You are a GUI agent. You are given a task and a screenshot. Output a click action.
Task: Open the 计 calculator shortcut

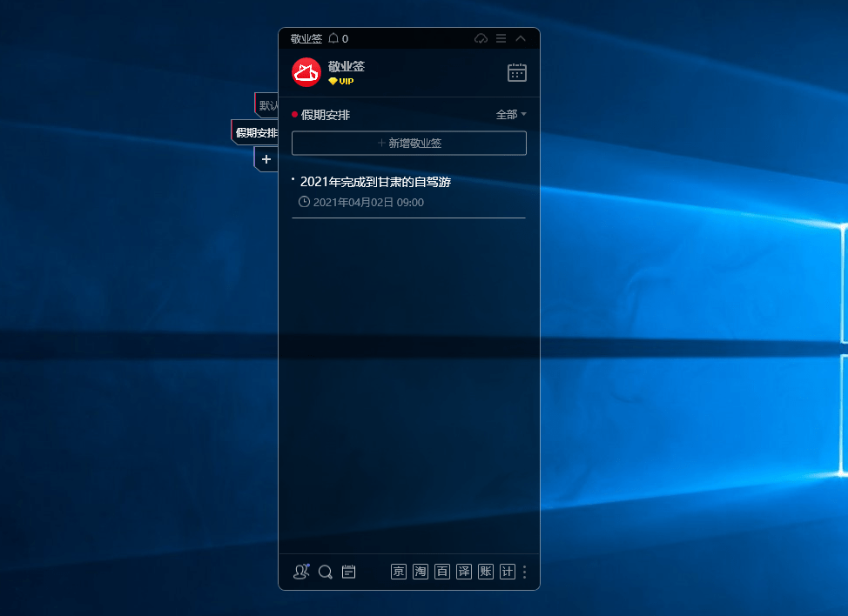[508, 572]
